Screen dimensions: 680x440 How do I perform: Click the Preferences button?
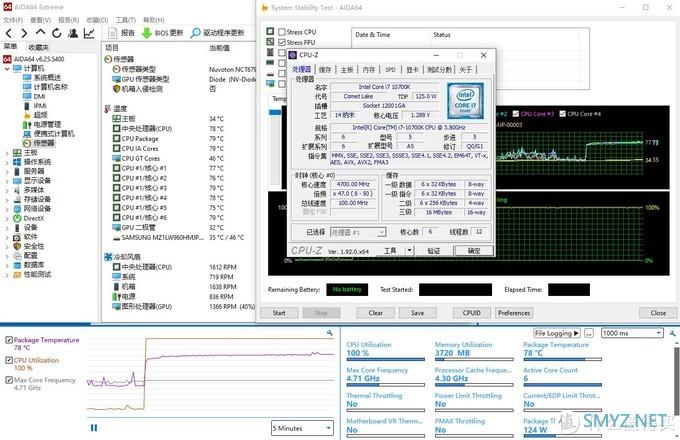pos(514,313)
